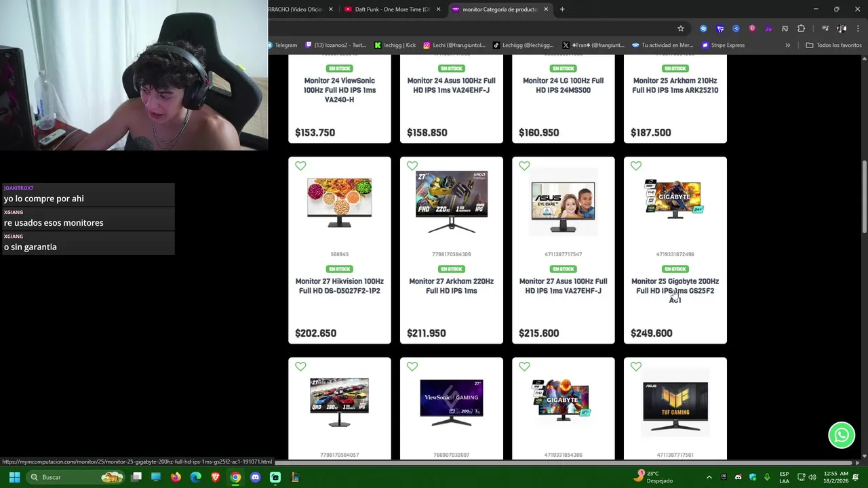Open League of Legends taskbar icon

point(295,477)
